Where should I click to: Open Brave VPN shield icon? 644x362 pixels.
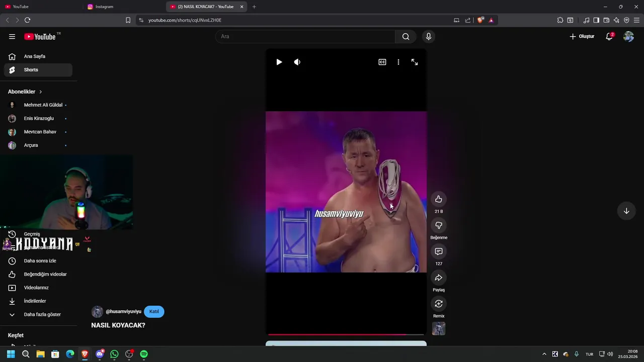point(626,20)
